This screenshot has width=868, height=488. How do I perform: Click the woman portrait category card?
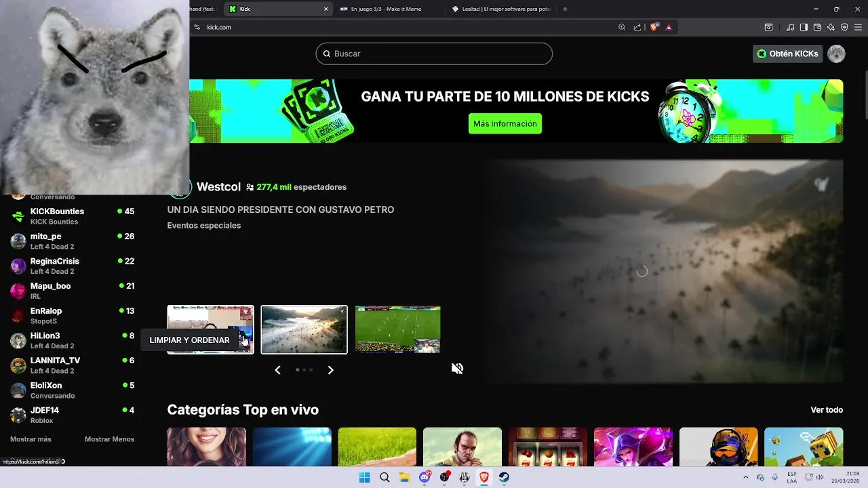(207, 447)
